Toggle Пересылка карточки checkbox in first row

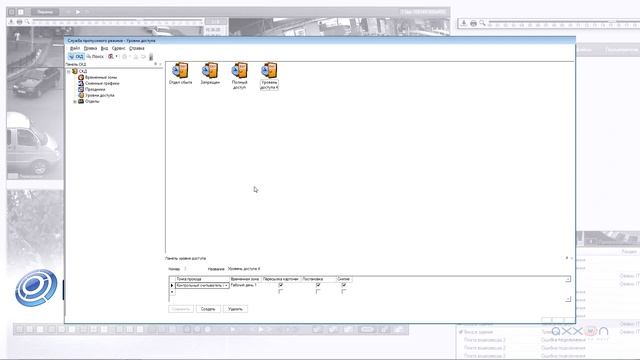point(280,285)
